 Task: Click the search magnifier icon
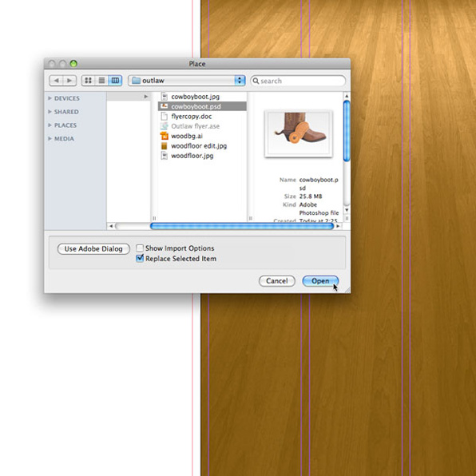256,81
